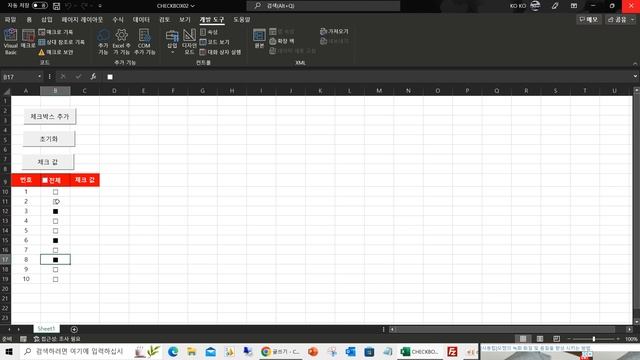Save the workbook with the disk icon
Screen dimensions: 640x360
[56, 6]
